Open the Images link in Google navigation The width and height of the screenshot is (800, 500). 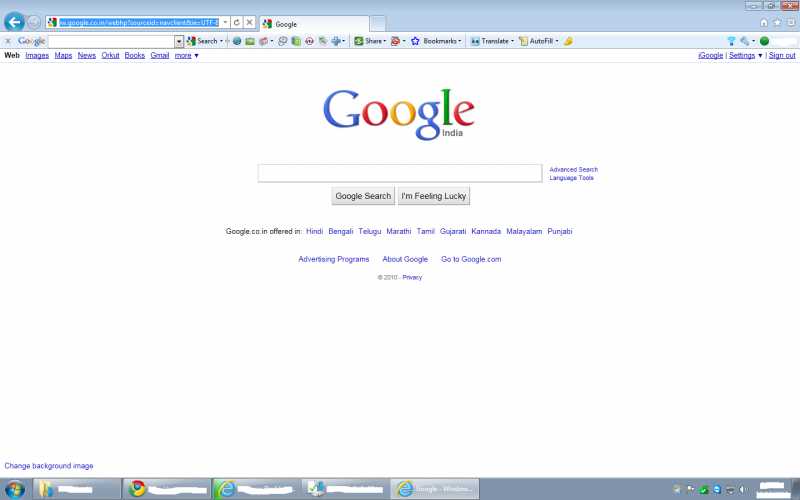point(37,55)
